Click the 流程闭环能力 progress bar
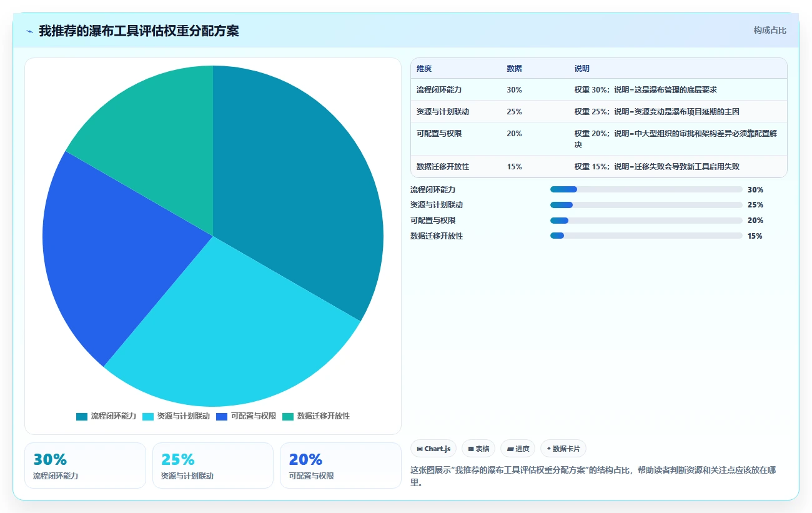This screenshot has height=513, width=812. point(646,189)
